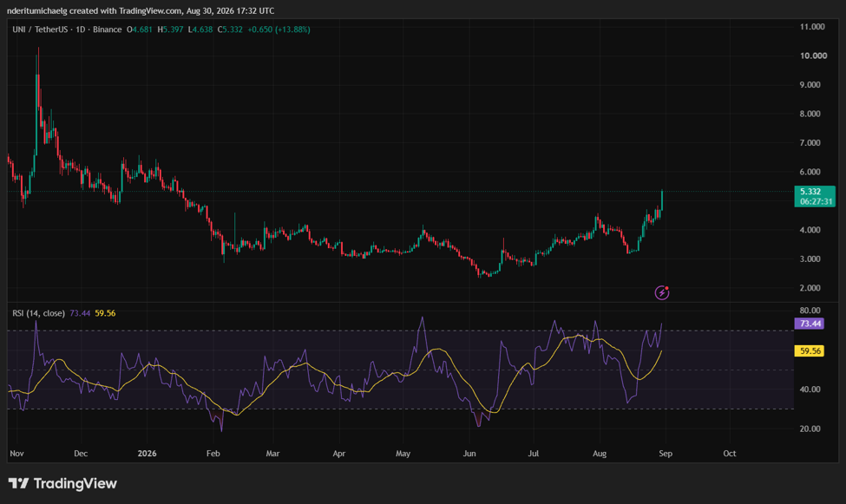The image size is (846, 504).
Task: Click the Dec label on time axis
Action: [81, 454]
